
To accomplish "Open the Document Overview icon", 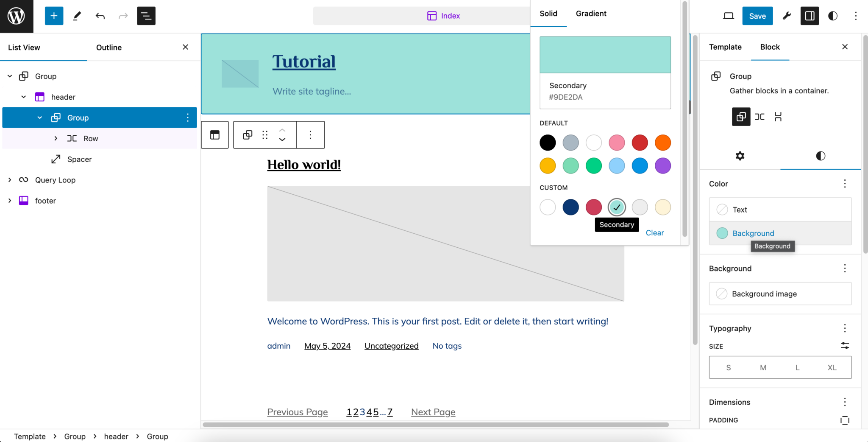I will [146, 16].
